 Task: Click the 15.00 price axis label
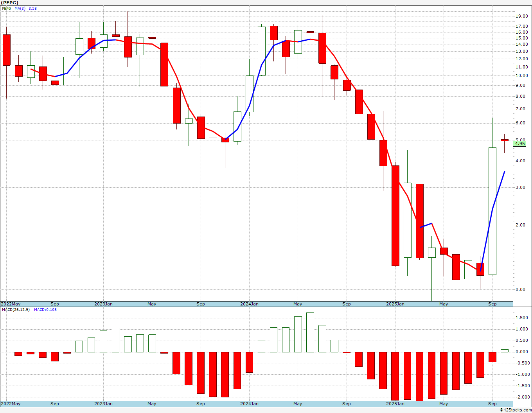[x=522, y=38]
